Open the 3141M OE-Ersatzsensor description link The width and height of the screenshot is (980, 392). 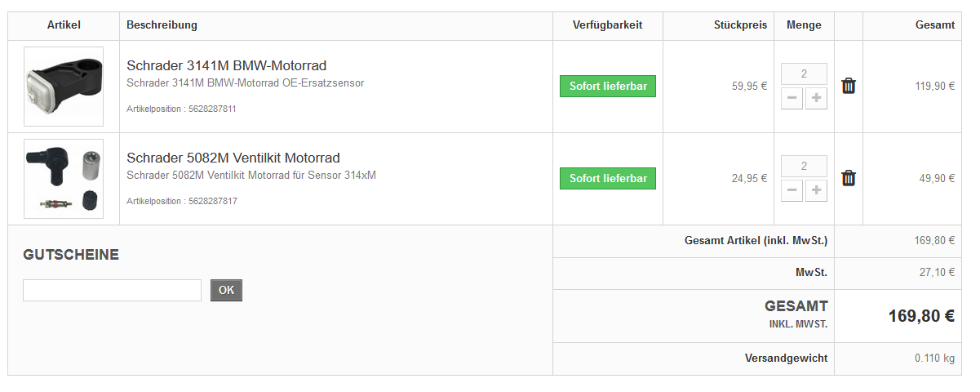point(246,83)
